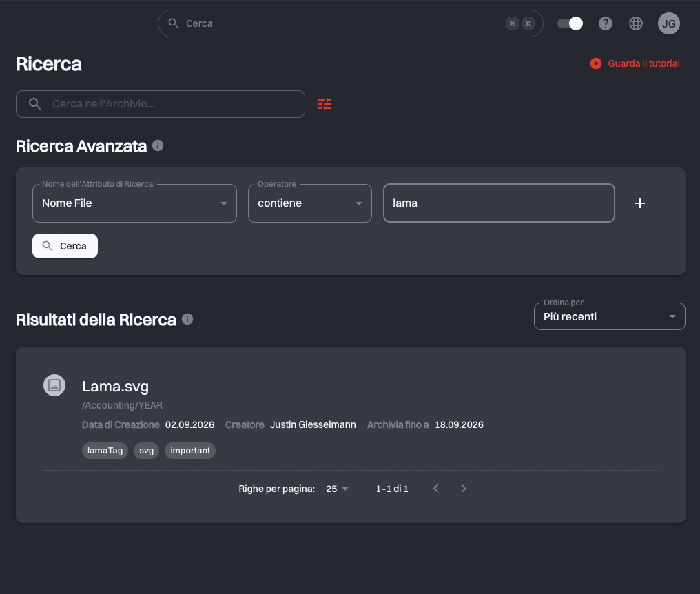Open the language globe icon
This screenshot has height=594, width=700.
[x=636, y=23]
